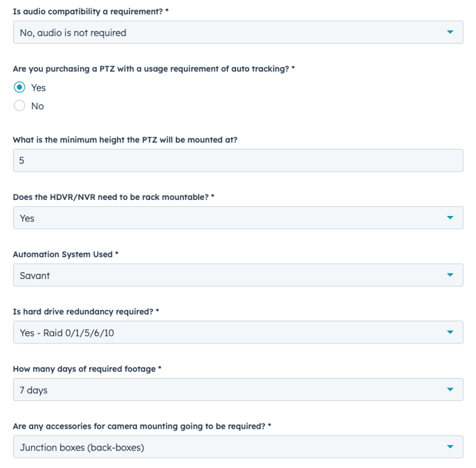Select No for PTZ auto tracking
This screenshot has width=476, height=468.
pos(19,106)
